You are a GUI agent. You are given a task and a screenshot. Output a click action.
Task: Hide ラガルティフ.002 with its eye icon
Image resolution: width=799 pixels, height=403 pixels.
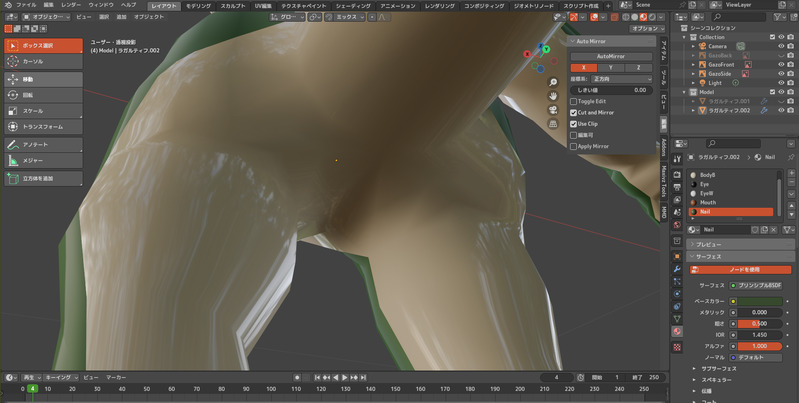781,111
